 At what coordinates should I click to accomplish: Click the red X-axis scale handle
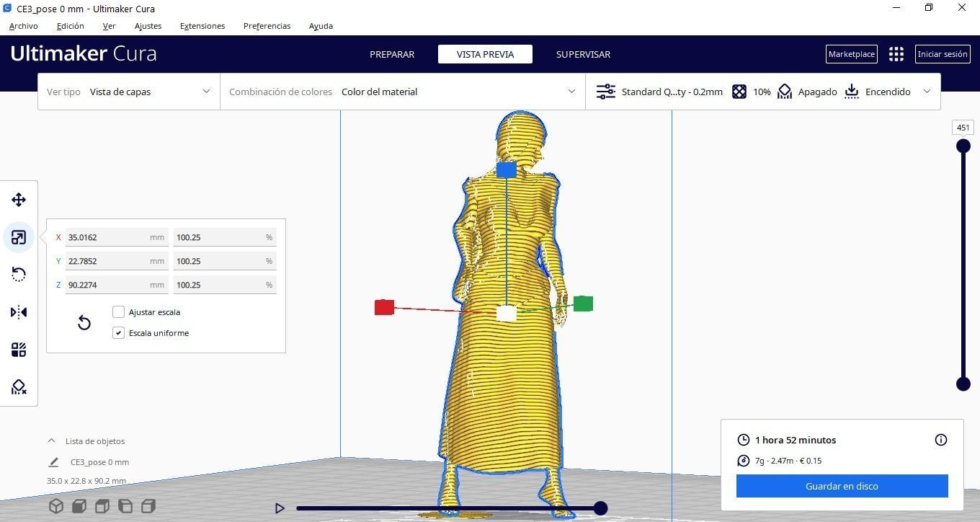coord(384,307)
